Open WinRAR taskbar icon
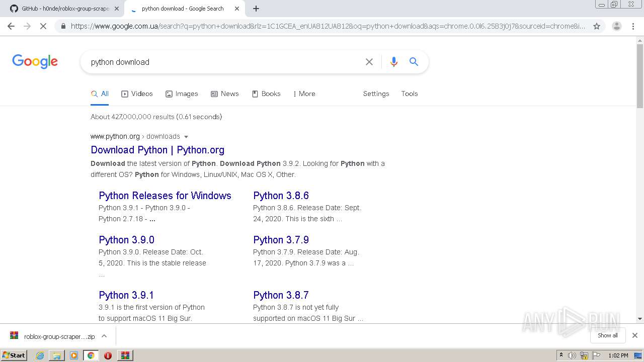Screen dimensions: 644x362 pos(125,355)
